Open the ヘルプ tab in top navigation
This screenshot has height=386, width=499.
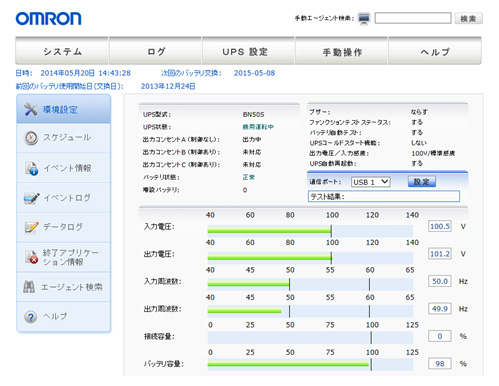[x=435, y=51]
